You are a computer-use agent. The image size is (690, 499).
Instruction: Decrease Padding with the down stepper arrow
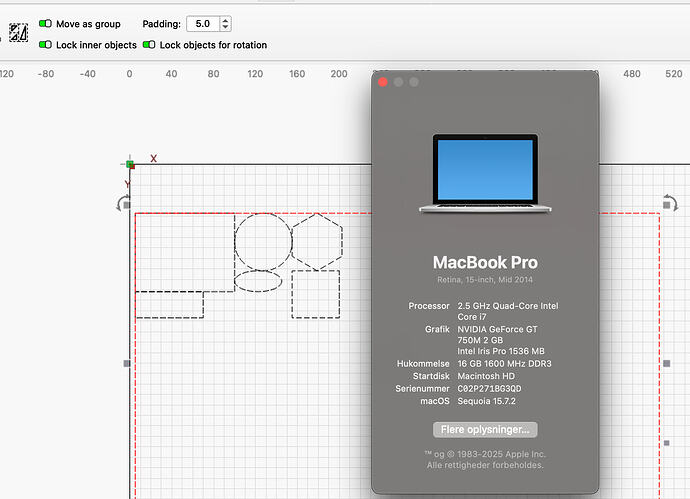[x=225, y=27]
